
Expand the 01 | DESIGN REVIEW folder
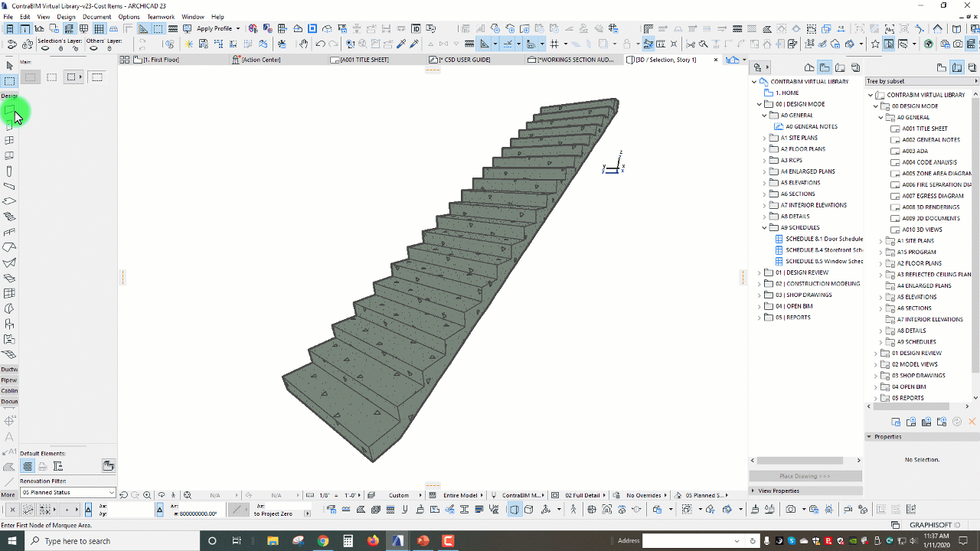pyautogui.click(x=759, y=272)
